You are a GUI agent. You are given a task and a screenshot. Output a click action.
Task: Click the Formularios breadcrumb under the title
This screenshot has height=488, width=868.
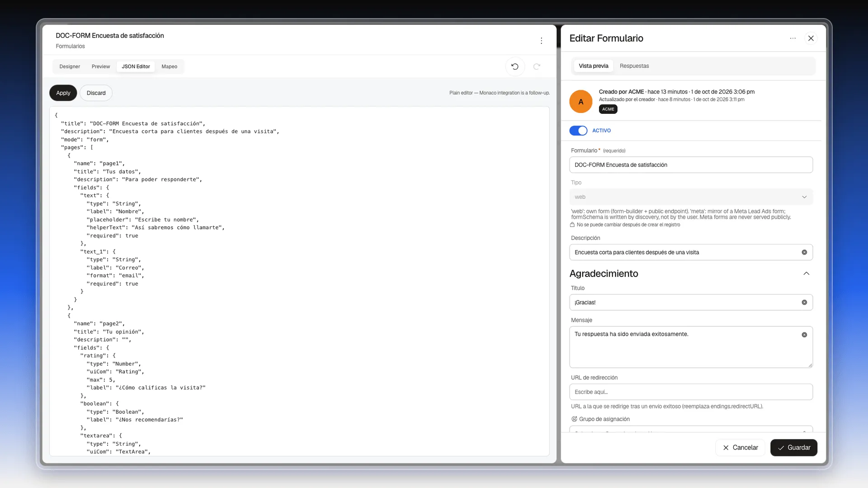tap(70, 47)
